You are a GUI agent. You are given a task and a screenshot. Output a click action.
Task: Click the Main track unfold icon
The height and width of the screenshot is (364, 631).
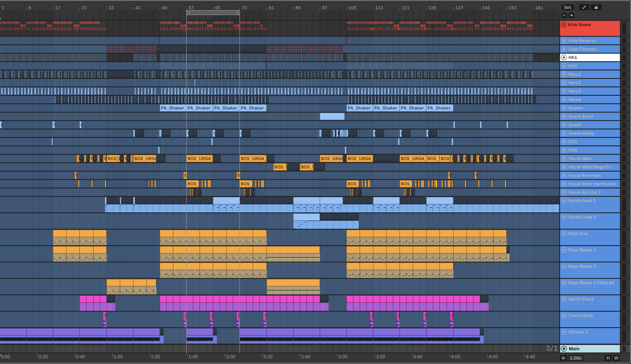click(564, 348)
